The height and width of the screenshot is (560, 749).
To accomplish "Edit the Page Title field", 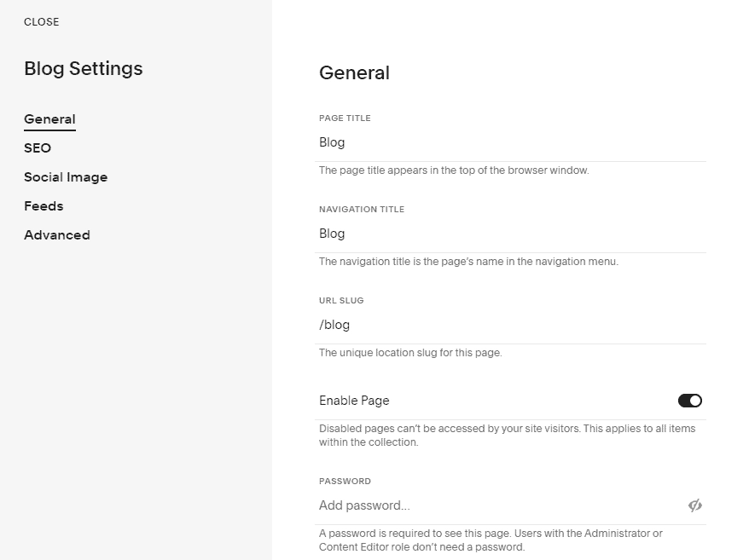I will [427, 142].
